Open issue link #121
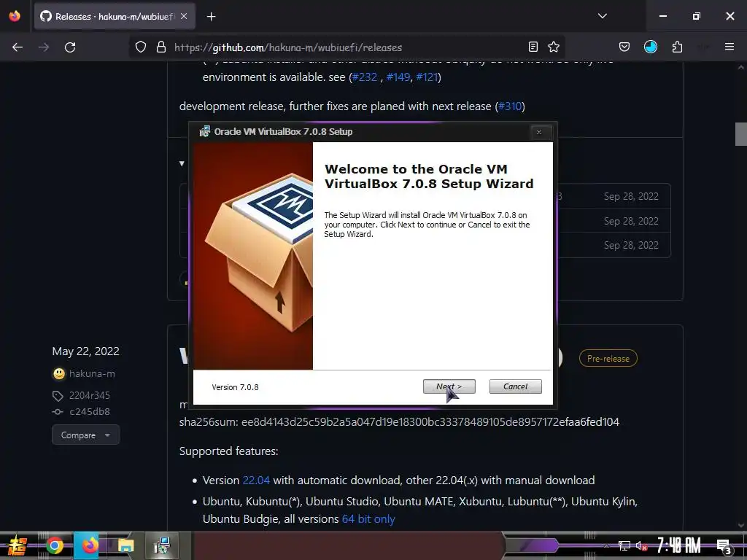 (427, 77)
